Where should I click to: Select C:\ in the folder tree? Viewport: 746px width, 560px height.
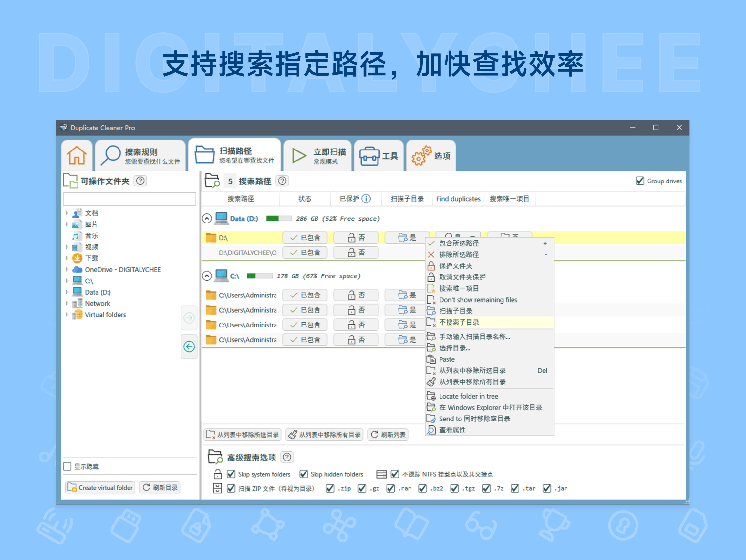coord(89,281)
